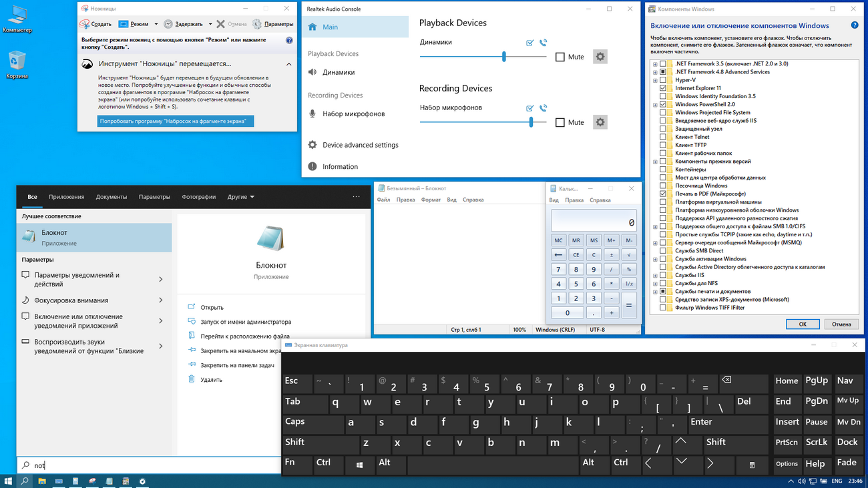Select the Main home item in Realtek Audio Console
Screen dimensions: 868x488
coord(355,27)
